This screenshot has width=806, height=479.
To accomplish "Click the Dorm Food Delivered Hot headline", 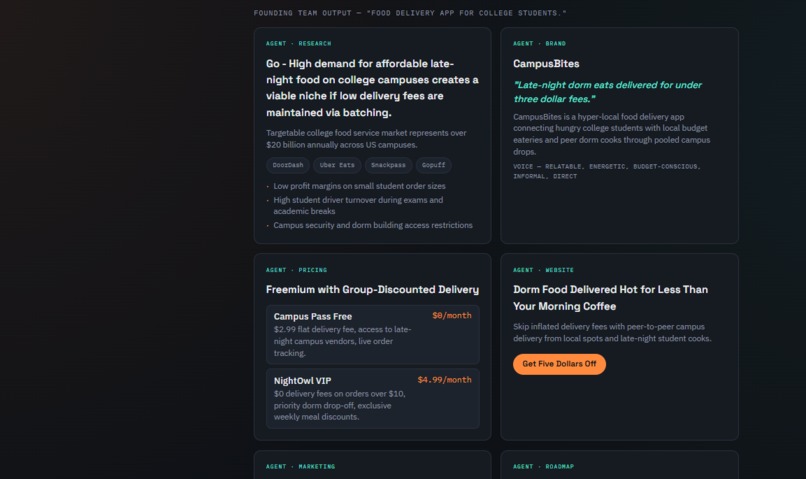I will (x=610, y=298).
